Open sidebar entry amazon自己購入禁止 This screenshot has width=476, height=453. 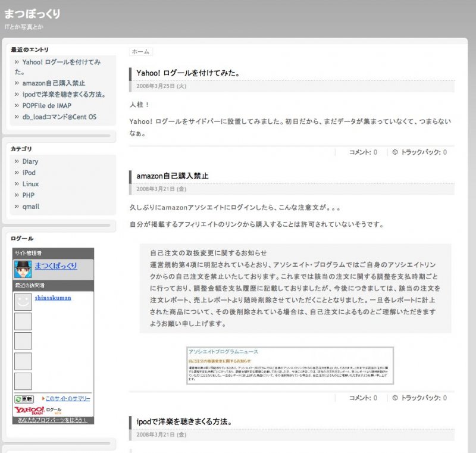(54, 83)
